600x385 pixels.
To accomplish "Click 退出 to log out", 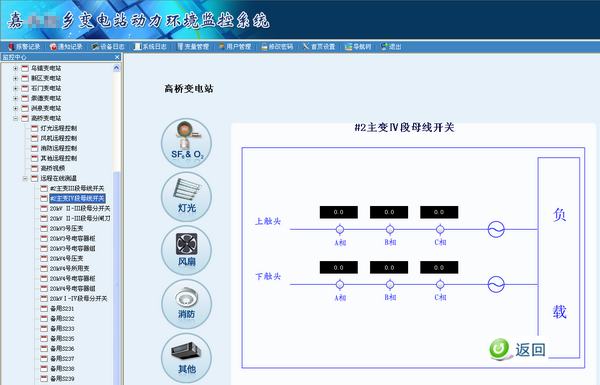I will 391,47.
